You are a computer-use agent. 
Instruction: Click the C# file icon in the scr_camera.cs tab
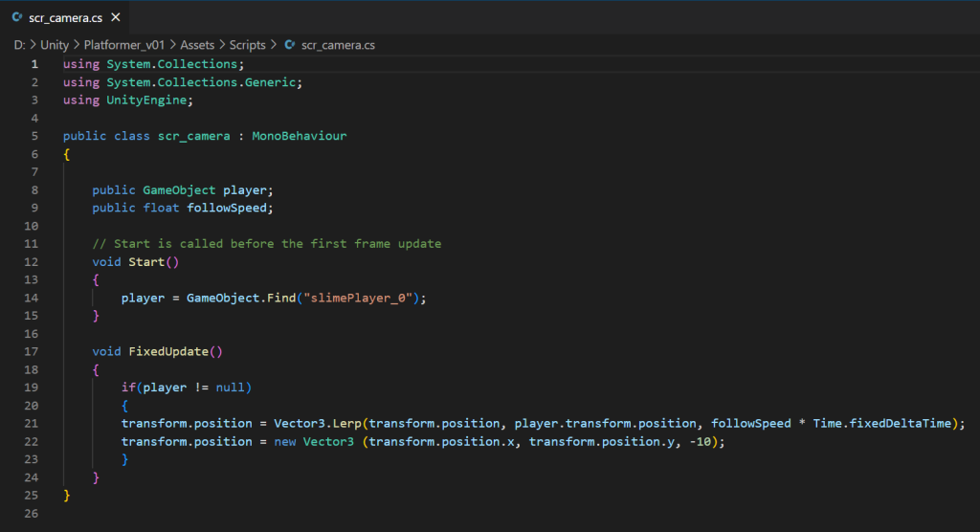tap(16, 18)
